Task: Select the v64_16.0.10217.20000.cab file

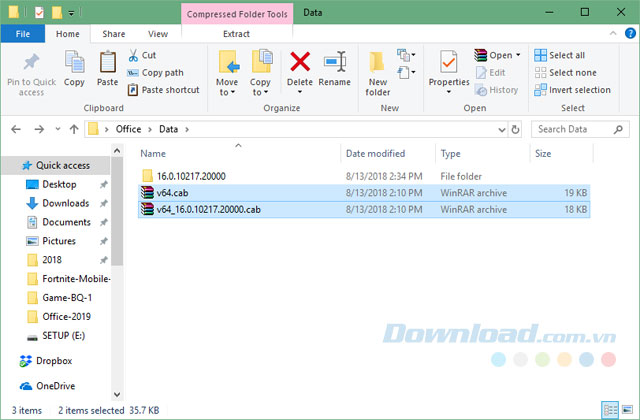Action: 364,209
